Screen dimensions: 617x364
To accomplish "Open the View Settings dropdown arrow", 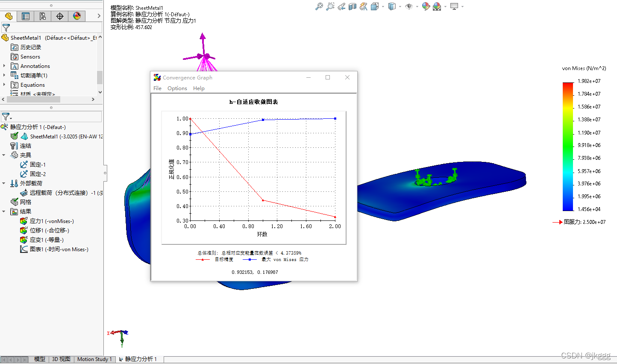I will pos(462,6).
